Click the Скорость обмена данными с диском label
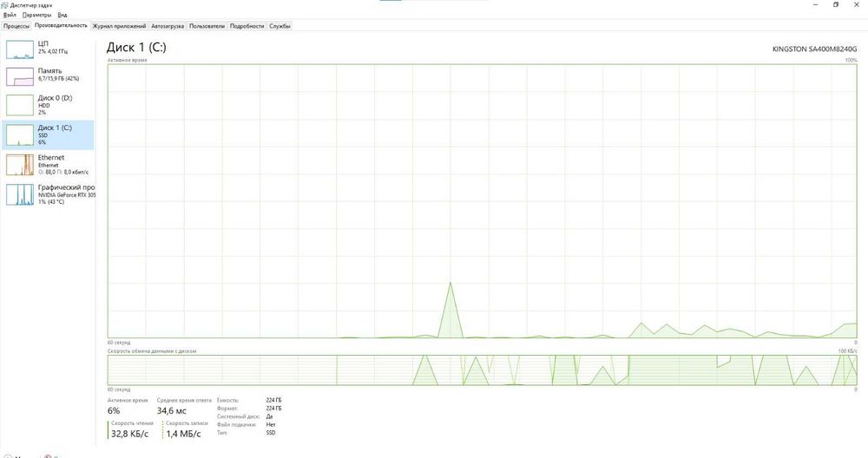 point(152,351)
